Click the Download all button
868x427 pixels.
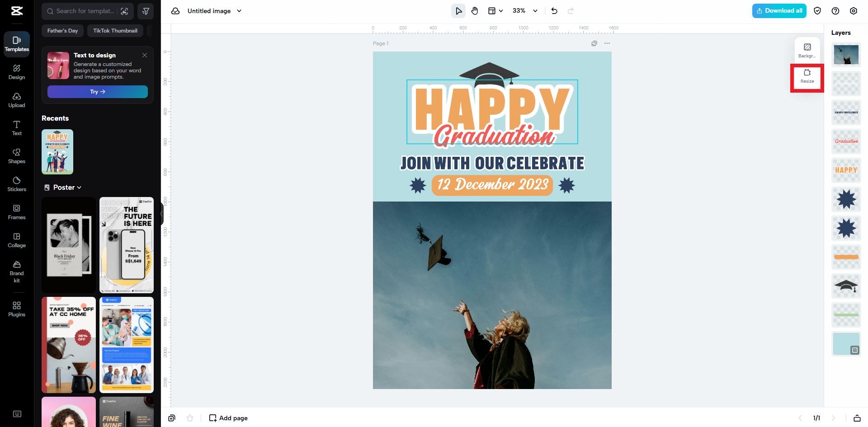pos(779,10)
